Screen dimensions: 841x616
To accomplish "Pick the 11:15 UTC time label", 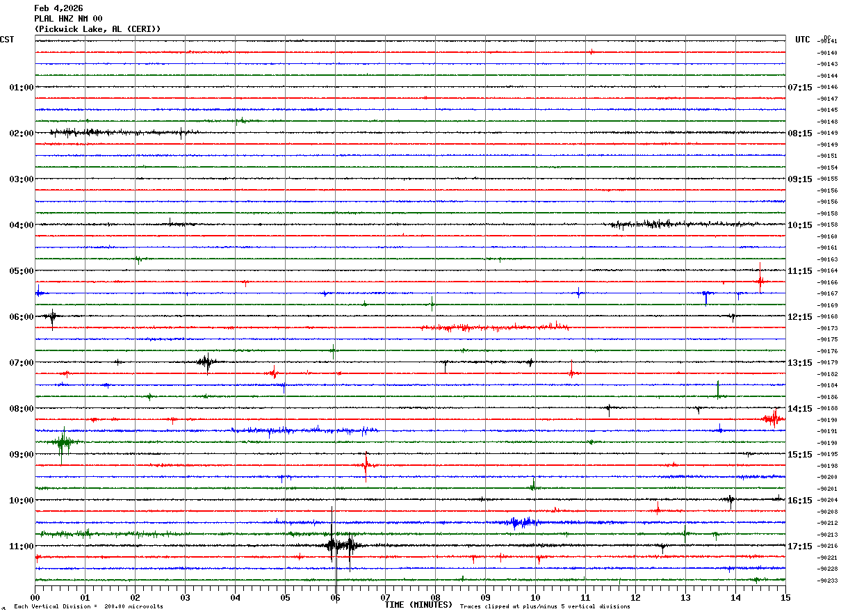I will pos(800,271).
